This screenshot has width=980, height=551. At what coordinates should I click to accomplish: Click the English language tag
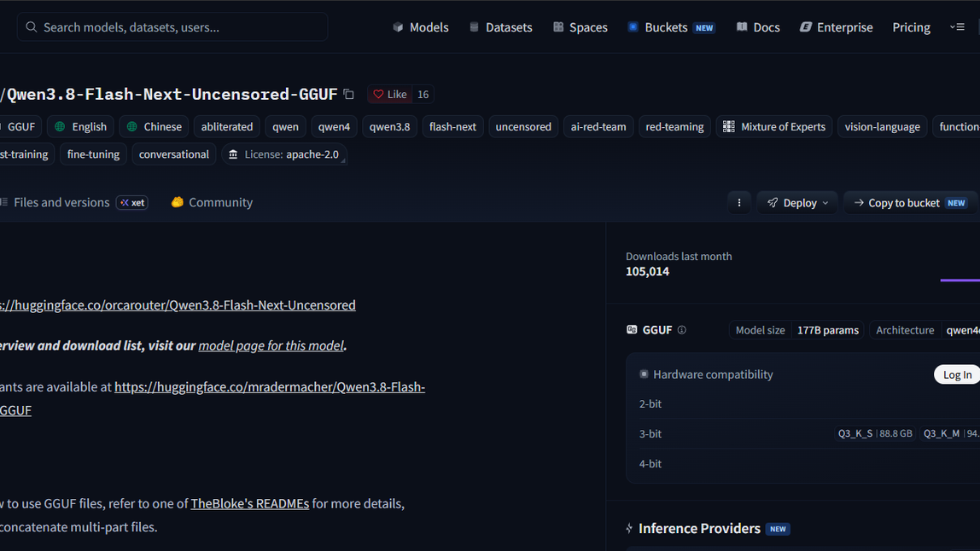pyautogui.click(x=80, y=127)
